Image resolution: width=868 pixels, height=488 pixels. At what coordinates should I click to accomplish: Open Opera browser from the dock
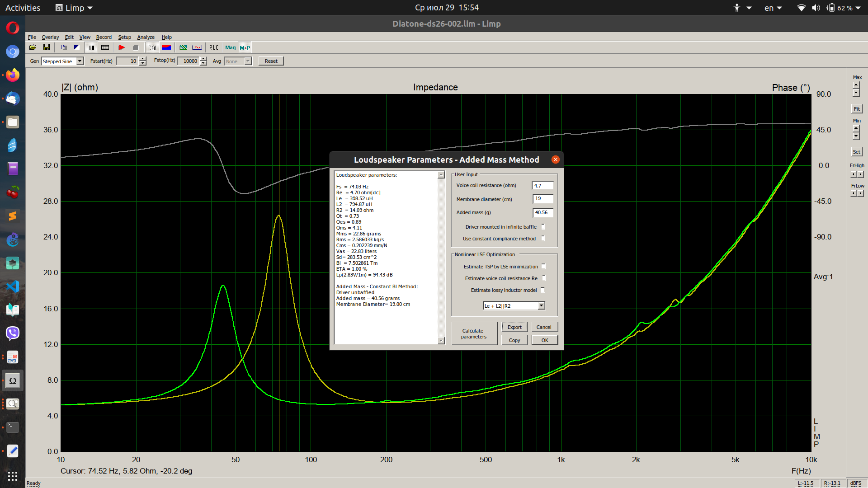click(13, 28)
